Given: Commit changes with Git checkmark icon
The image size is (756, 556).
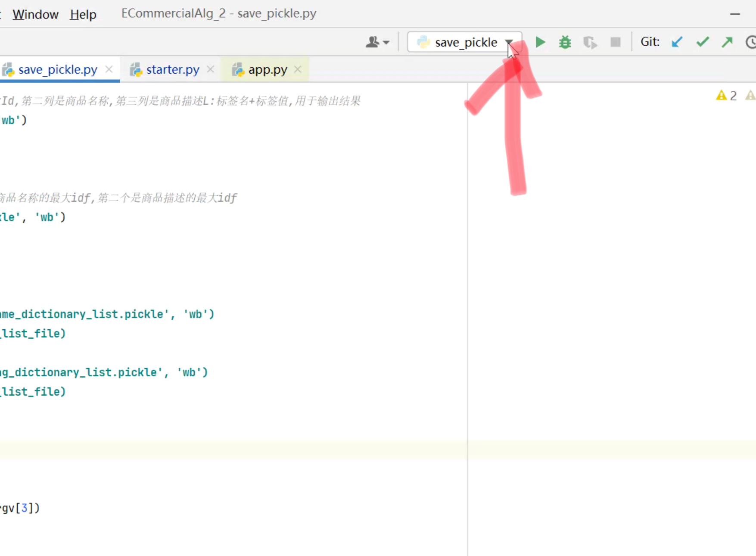Looking at the screenshot, I should (x=703, y=42).
